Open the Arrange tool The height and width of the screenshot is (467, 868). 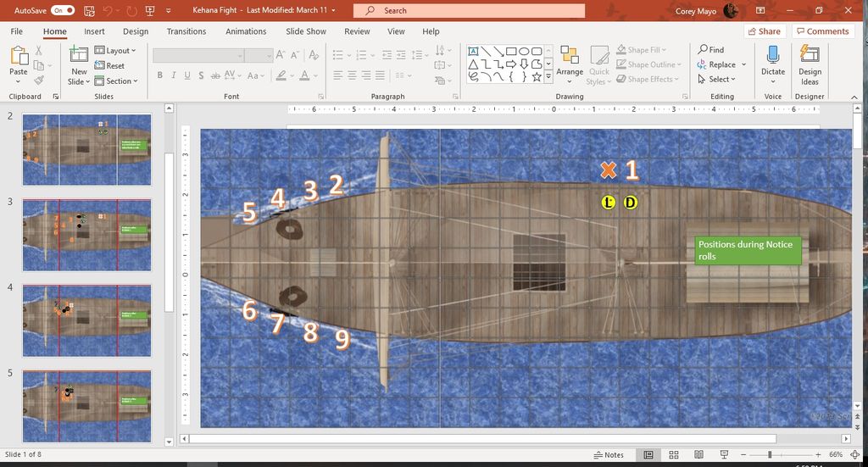click(x=570, y=58)
